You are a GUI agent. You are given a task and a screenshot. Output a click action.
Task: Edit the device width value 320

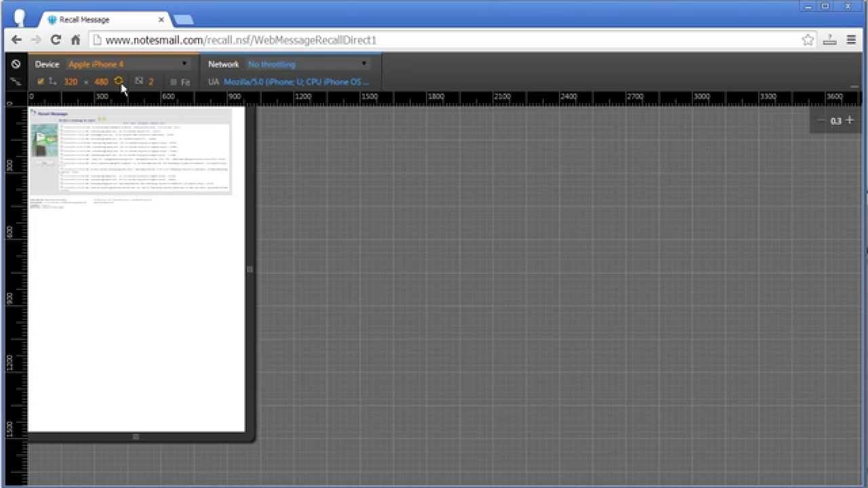[71, 81]
